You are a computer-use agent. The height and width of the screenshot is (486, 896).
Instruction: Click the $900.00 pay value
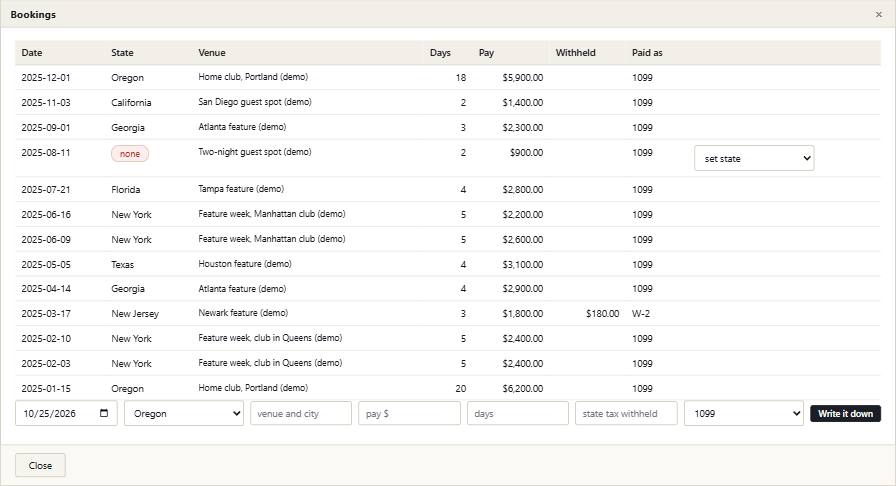[526, 153]
